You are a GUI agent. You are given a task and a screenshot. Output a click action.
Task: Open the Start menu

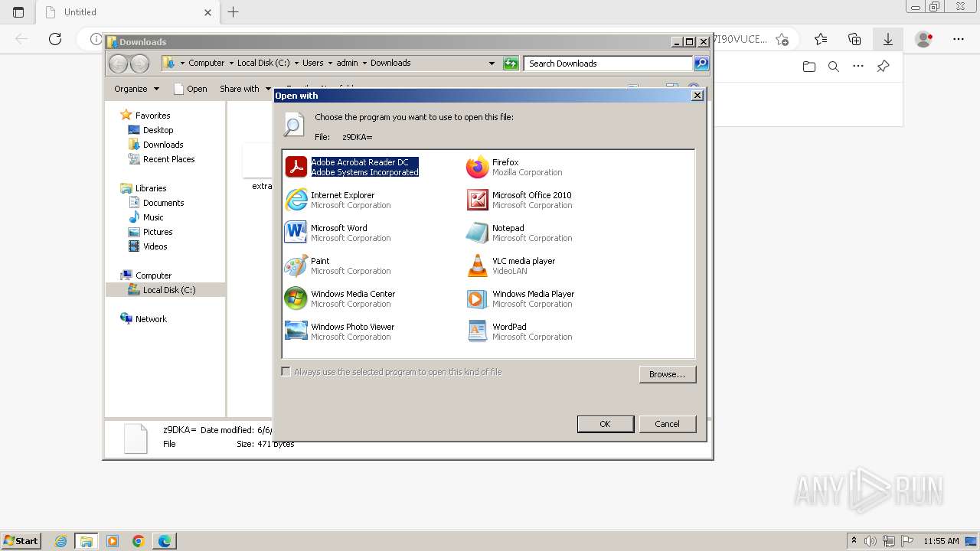21,541
